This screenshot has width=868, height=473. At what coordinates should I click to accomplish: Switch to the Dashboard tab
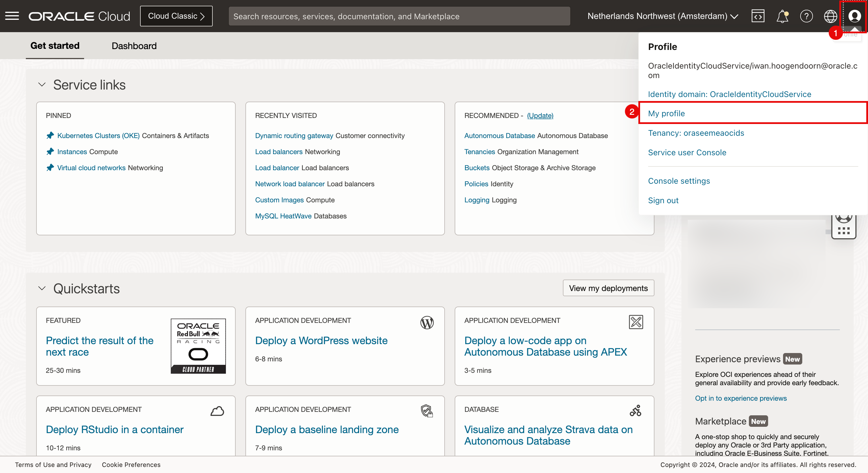pyautogui.click(x=134, y=46)
